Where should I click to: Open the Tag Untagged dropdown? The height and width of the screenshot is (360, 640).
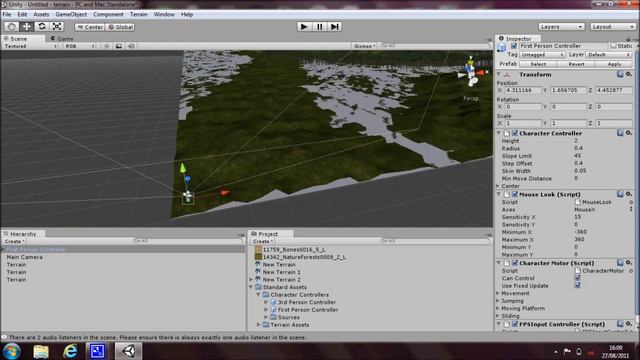click(542, 54)
